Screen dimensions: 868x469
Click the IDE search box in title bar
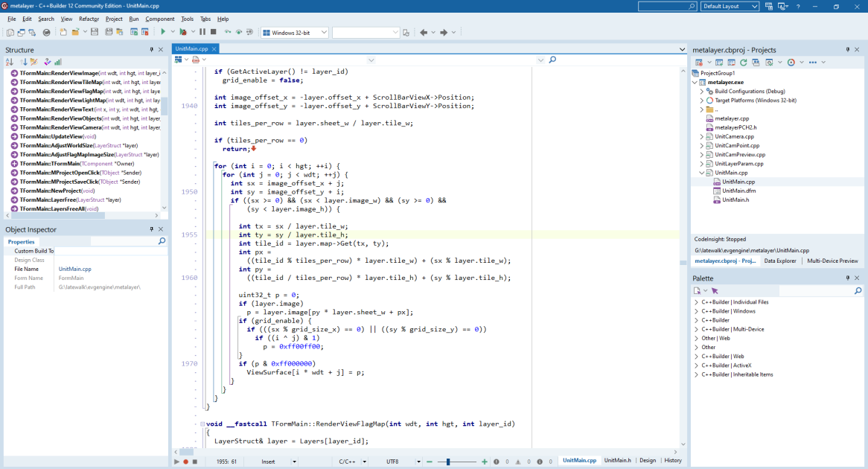[666, 6]
